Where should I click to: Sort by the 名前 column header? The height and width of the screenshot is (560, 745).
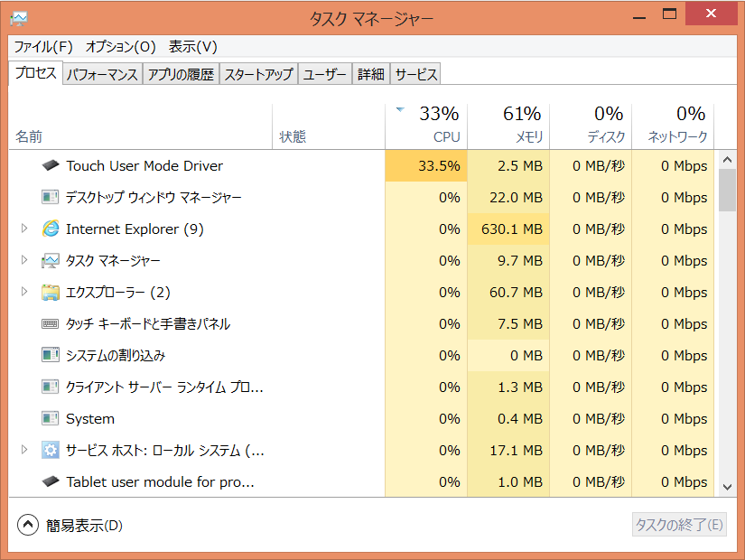click(x=140, y=126)
